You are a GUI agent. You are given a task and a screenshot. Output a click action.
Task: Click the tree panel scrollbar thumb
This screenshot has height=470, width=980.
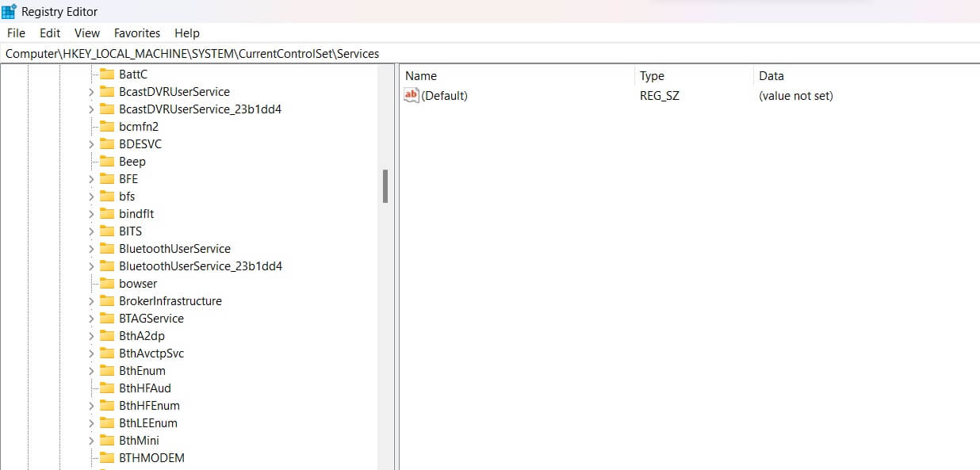tap(386, 188)
